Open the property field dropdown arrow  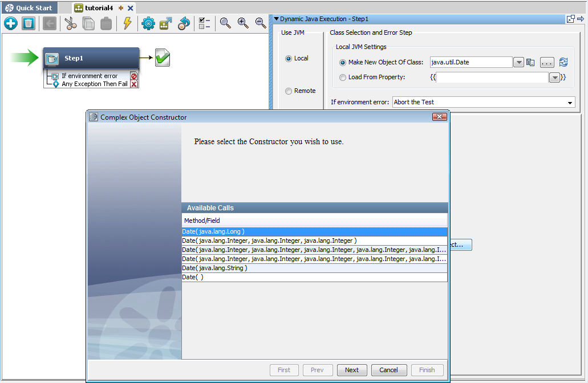click(x=554, y=78)
